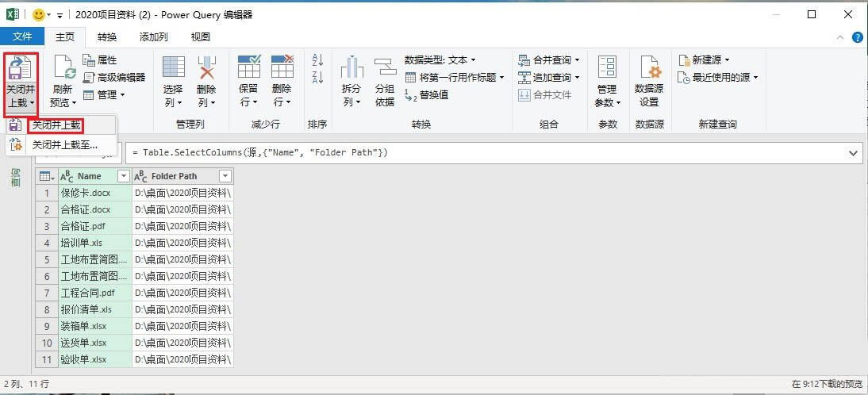Sort ascending with the A-Z icon
The width and height of the screenshot is (868, 395).
point(317,59)
